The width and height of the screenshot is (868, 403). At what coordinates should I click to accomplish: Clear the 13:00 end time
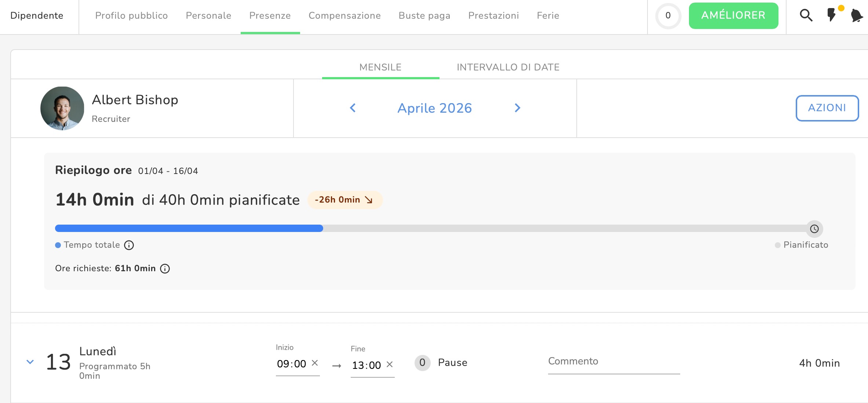pyautogui.click(x=390, y=364)
